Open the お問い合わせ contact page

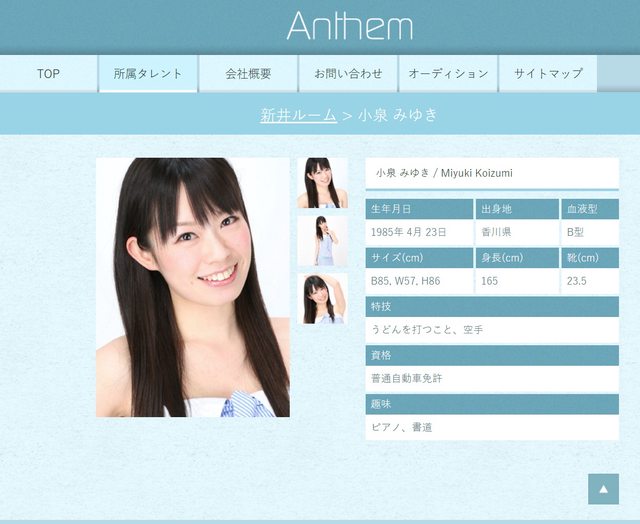pos(348,74)
